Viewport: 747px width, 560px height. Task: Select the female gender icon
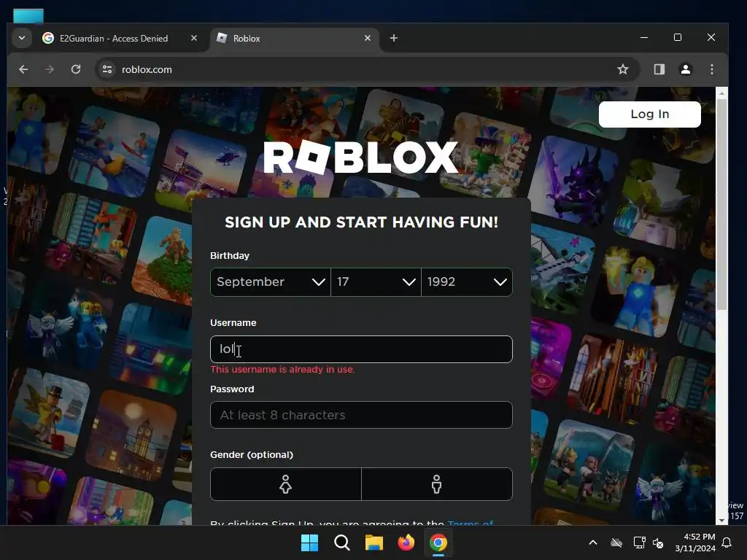pos(286,484)
